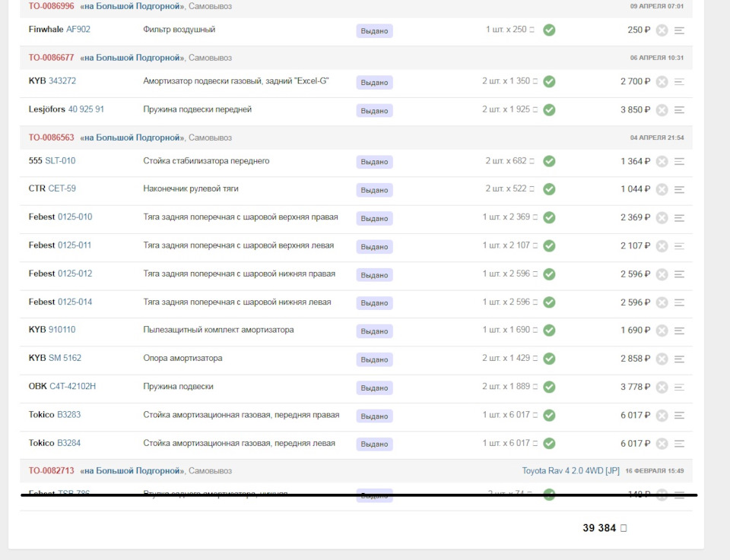Open pickup point link of order TO-0086677
Viewport: 730px width, 560px height.
(x=132, y=58)
